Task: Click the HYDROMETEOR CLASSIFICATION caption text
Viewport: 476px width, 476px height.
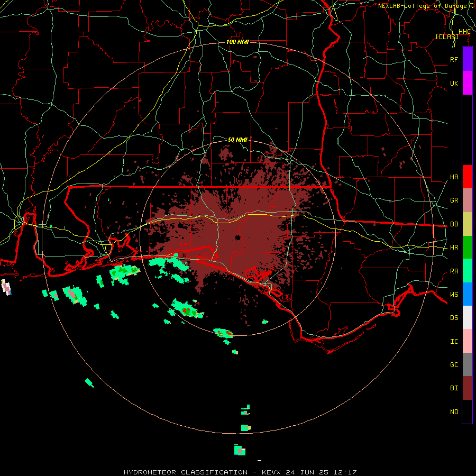Action: point(186,472)
